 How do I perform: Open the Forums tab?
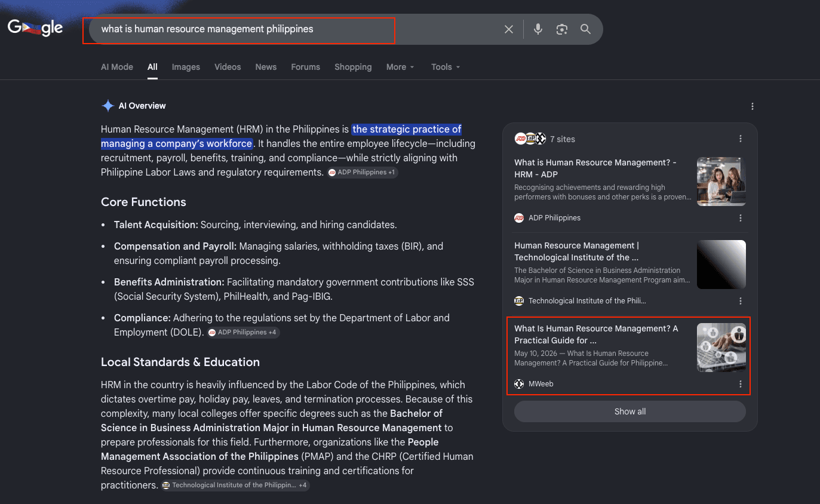[x=306, y=67]
